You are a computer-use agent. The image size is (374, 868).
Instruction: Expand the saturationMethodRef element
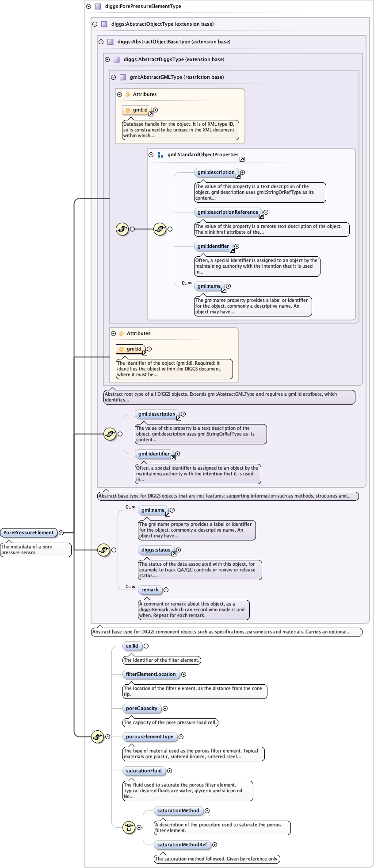pyautogui.click(x=215, y=845)
